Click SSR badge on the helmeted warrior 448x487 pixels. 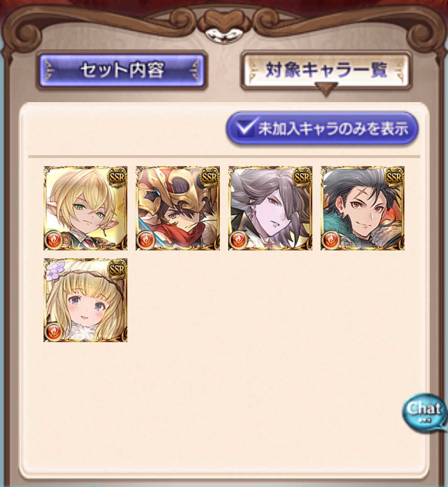[x=209, y=178]
